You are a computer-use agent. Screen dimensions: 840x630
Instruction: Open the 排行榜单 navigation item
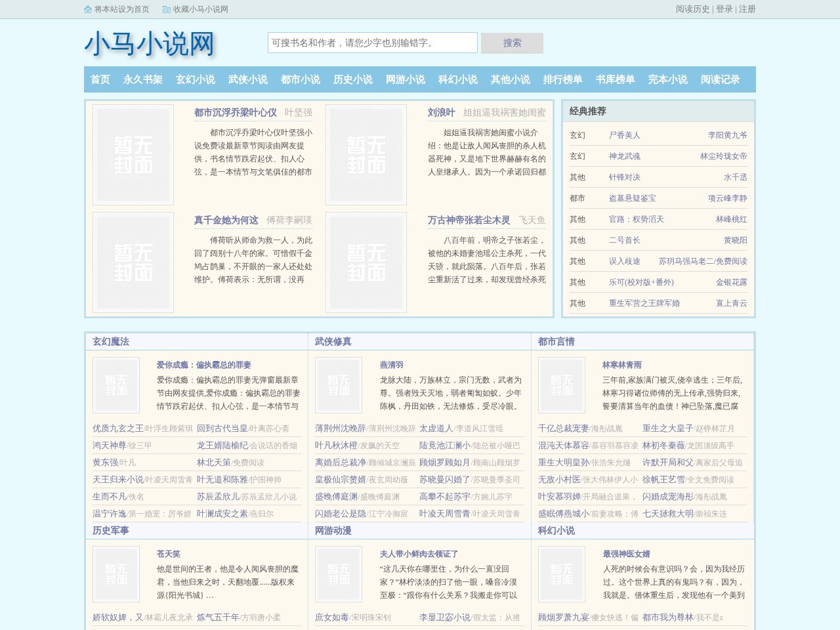tap(562, 79)
